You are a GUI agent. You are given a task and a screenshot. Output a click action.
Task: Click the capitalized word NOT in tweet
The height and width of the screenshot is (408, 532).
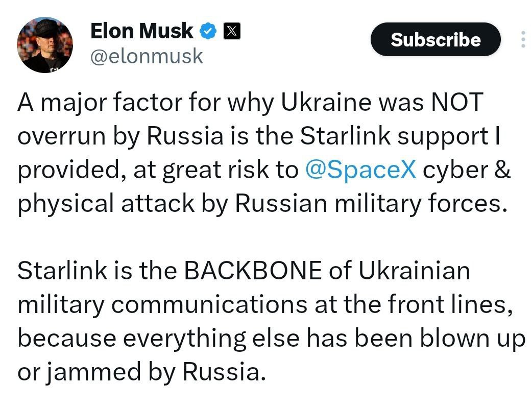coord(456,103)
